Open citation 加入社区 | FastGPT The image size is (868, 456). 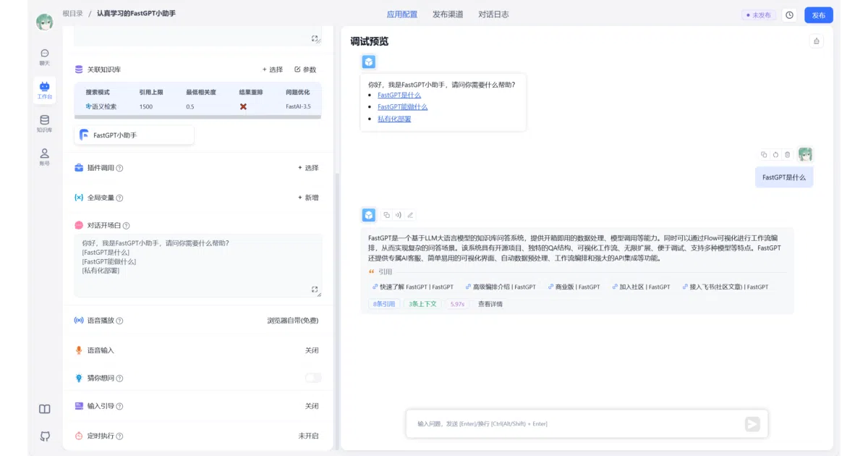[641, 287]
